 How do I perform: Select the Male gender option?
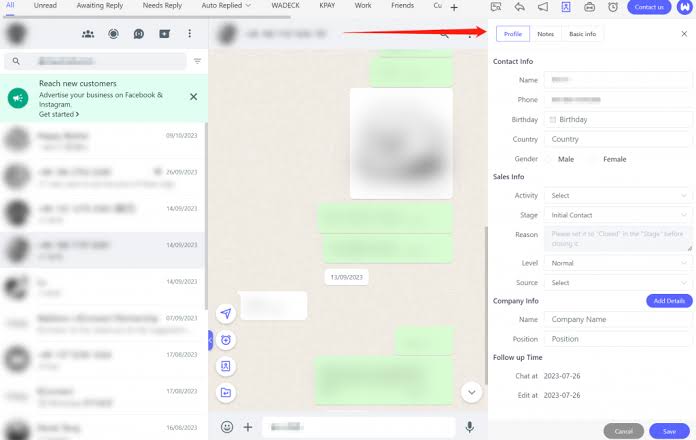click(560, 159)
